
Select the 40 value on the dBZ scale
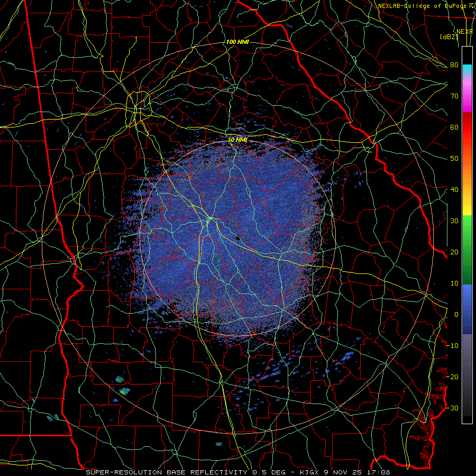(x=454, y=190)
